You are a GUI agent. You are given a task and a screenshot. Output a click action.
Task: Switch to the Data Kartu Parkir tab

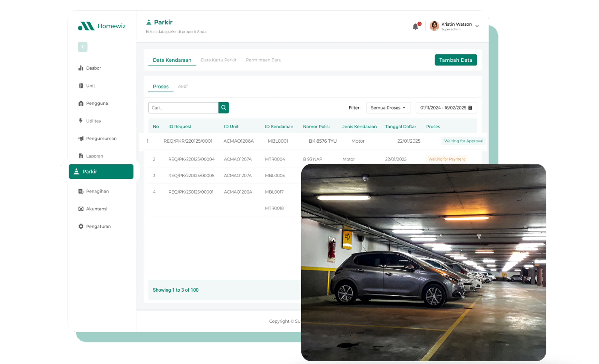(x=219, y=60)
